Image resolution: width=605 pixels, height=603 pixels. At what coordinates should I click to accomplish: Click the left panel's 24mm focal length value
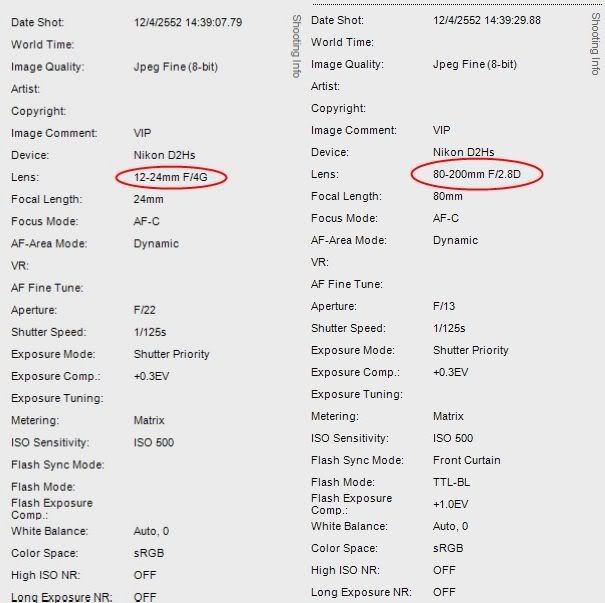[x=149, y=199]
